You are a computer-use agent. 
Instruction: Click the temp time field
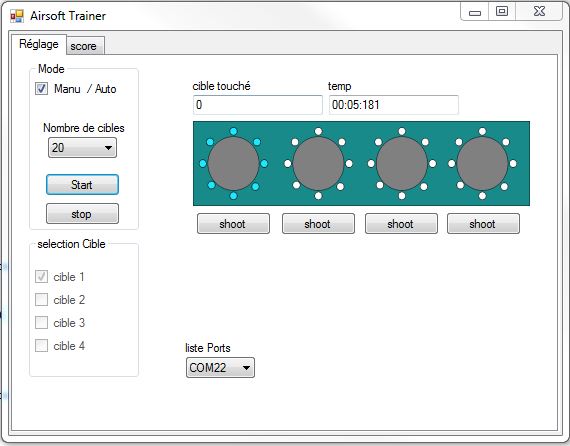click(394, 105)
